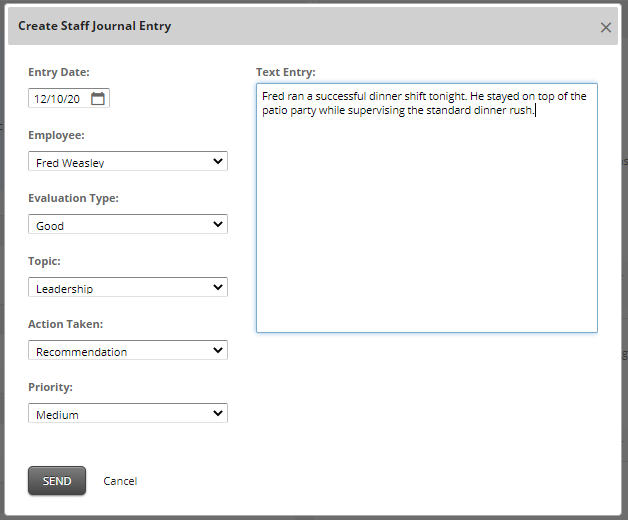The image size is (628, 520).
Task: Click the "Text Entry:" label
Action: pos(286,72)
